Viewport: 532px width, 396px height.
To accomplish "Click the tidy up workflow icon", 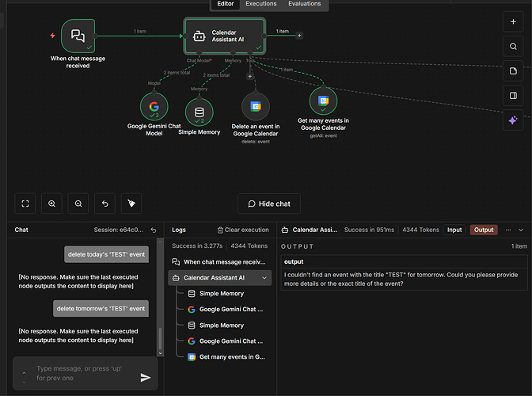I will pos(131,204).
